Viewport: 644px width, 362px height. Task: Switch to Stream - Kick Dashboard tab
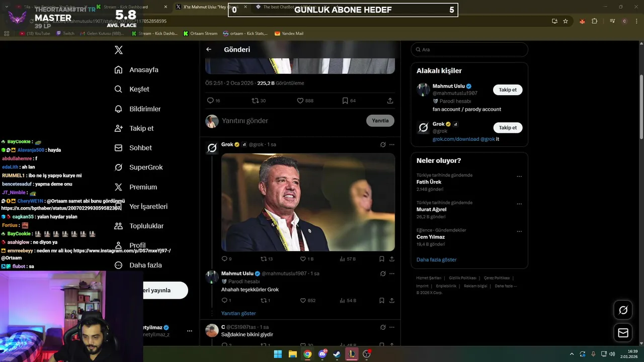tap(132, 7)
